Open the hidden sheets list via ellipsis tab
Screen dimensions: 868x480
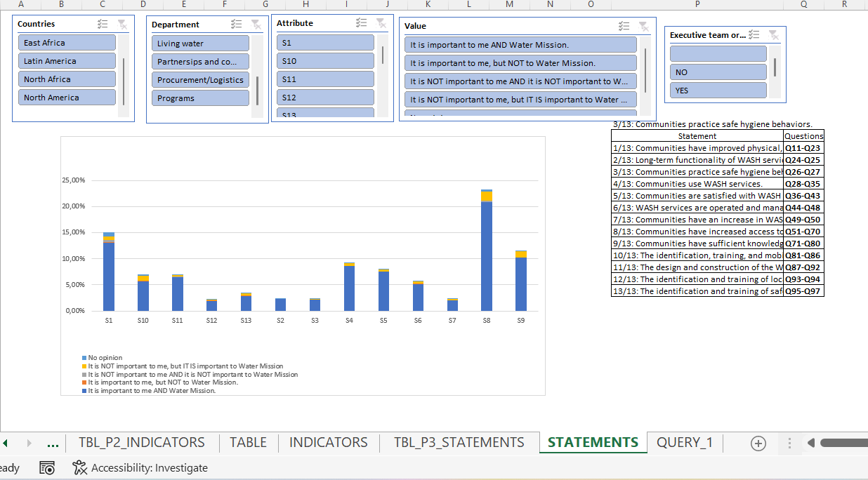pyautogui.click(x=52, y=443)
